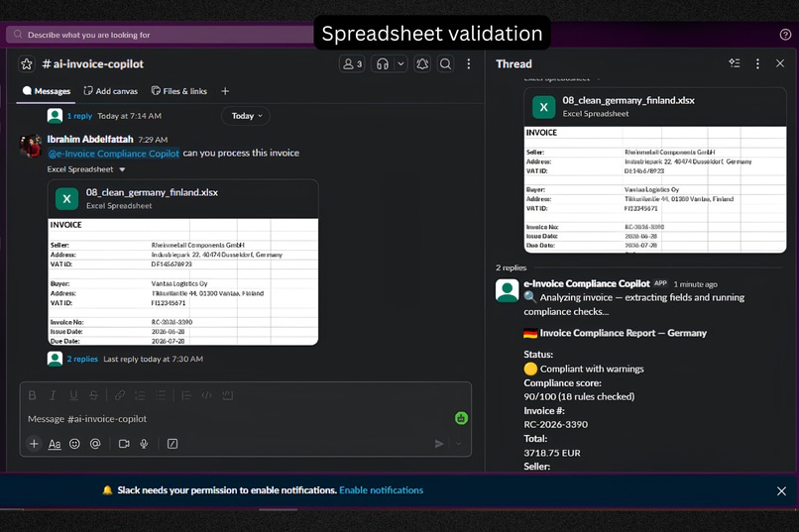The width and height of the screenshot is (799, 532).
Task: Record a video clip
Action: (124, 444)
